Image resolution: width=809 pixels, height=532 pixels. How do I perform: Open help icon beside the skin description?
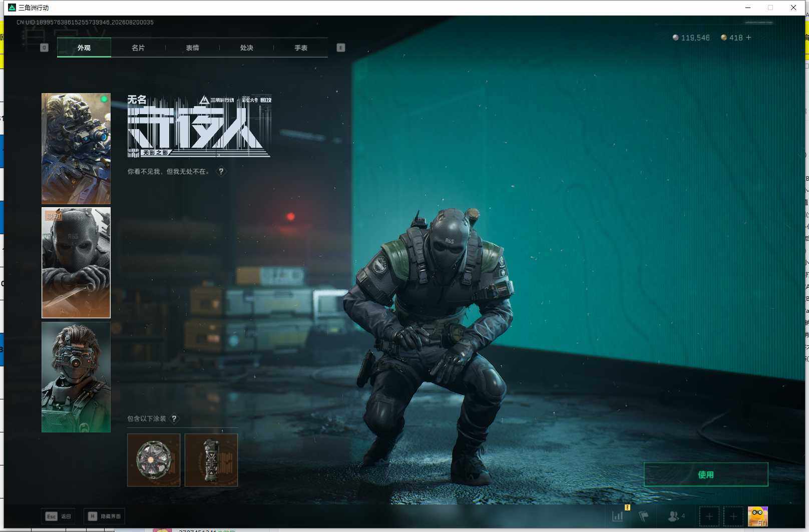[x=221, y=171]
